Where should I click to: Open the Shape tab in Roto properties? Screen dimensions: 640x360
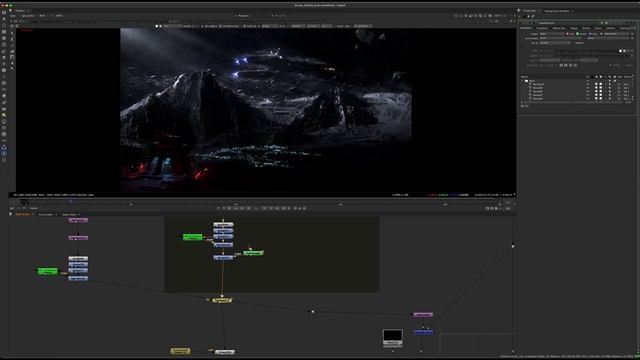[574, 28]
